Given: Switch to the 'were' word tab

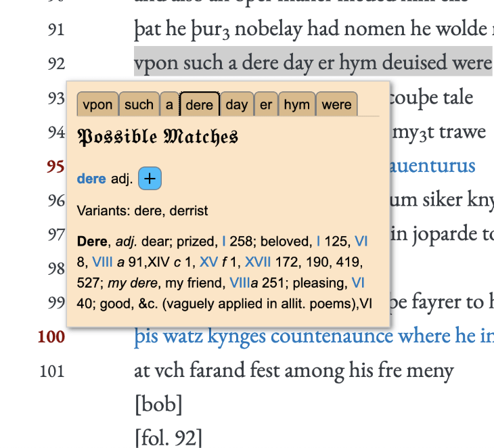Looking at the screenshot, I should pos(336,105).
